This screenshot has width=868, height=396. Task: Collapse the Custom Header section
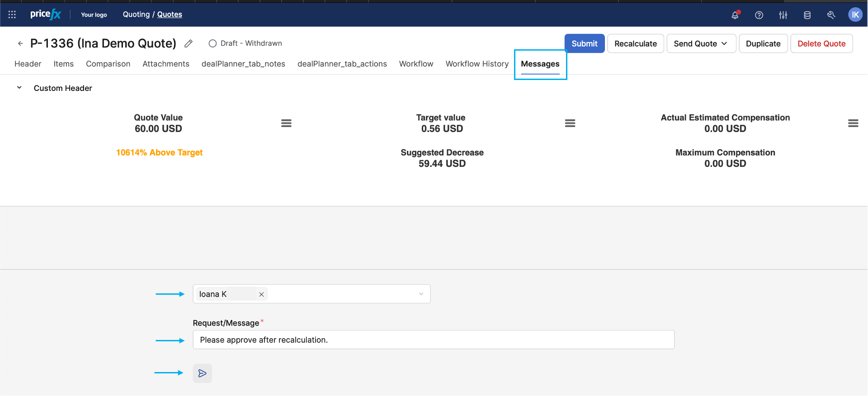click(19, 88)
